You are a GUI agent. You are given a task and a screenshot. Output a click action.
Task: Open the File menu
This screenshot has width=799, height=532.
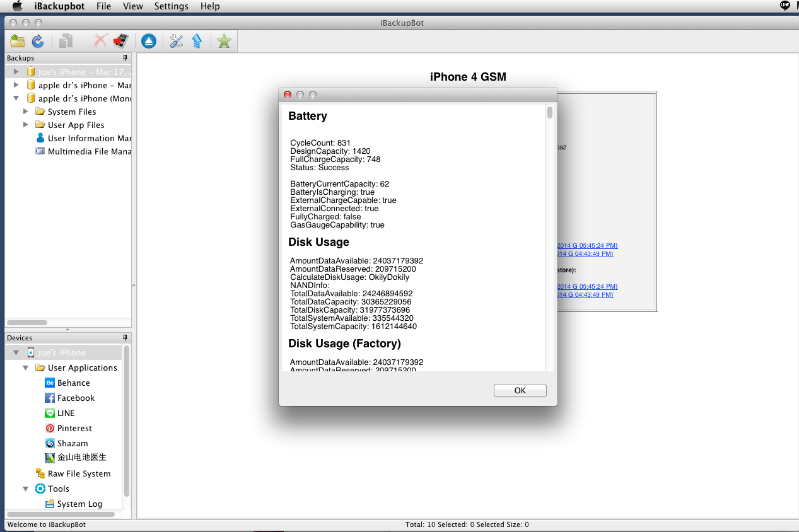coord(104,6)
